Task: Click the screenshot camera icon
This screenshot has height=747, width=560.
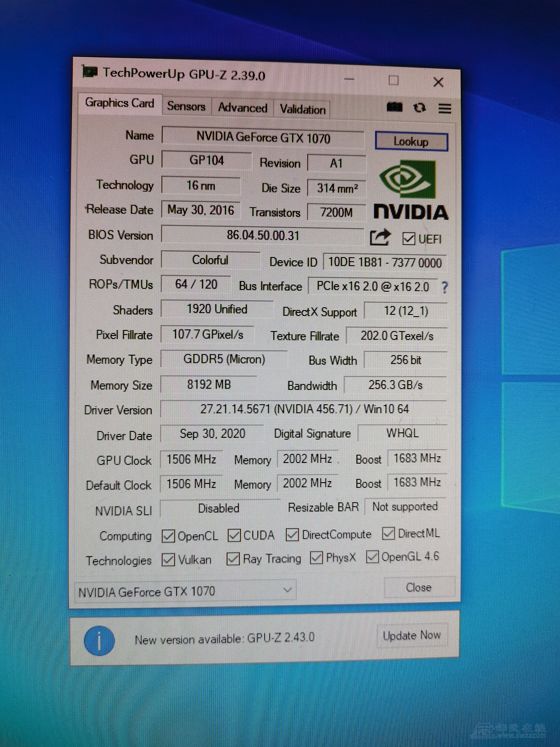Action: [394, 108]
